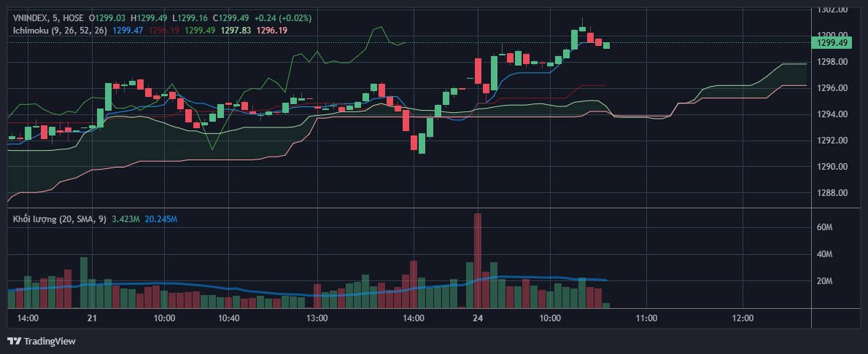The height and width of the screenshot is (354, 868).
Task: Click the last green candlestick on the chart
Action: 606,45
